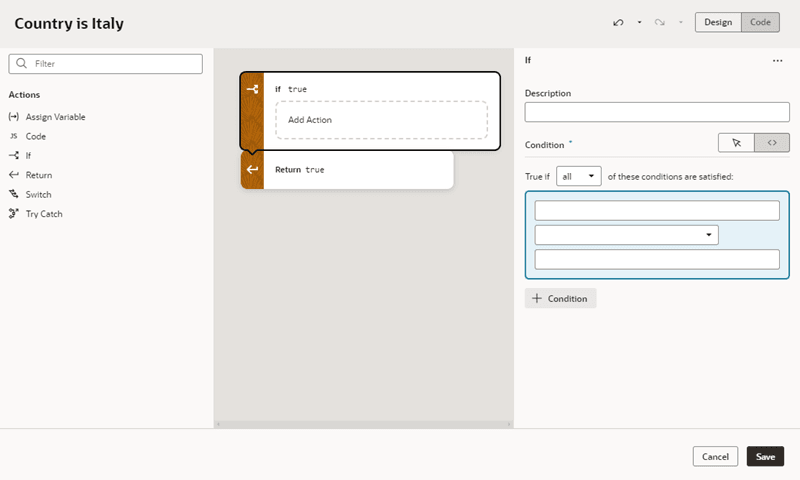Select the Assign Variable action icon
Screen dimensions: 800x480
14,117
